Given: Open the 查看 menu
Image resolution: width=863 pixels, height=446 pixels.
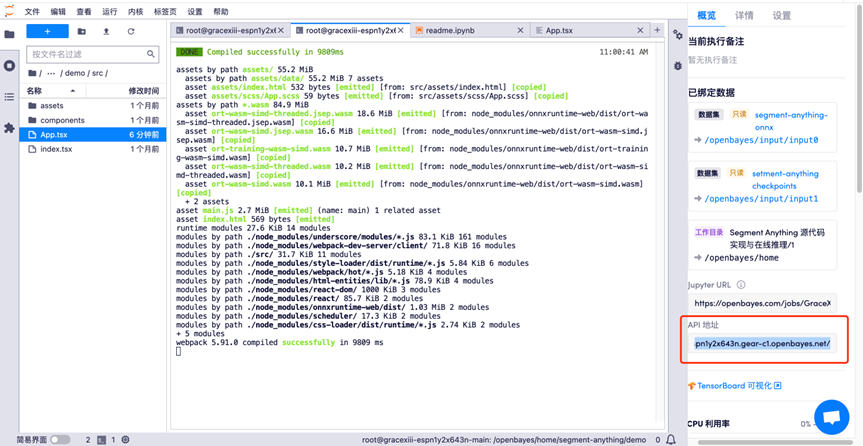Looking at the screenshot, I should [84, 12].
